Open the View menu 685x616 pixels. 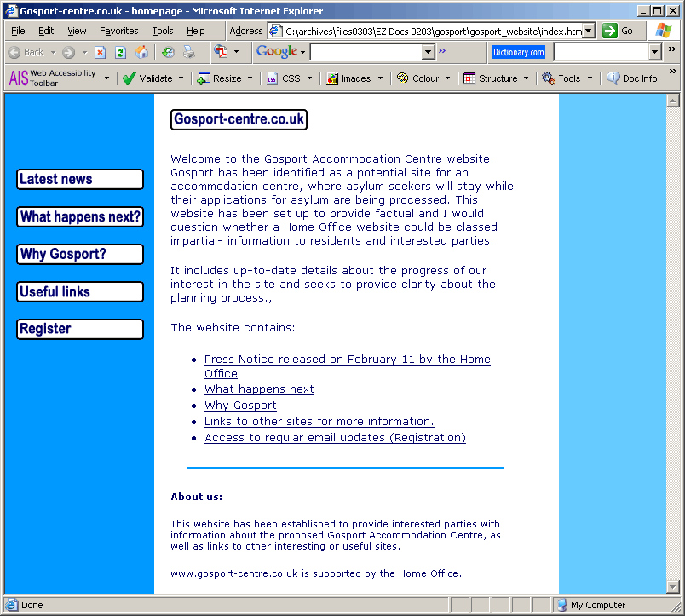[77, 31]
